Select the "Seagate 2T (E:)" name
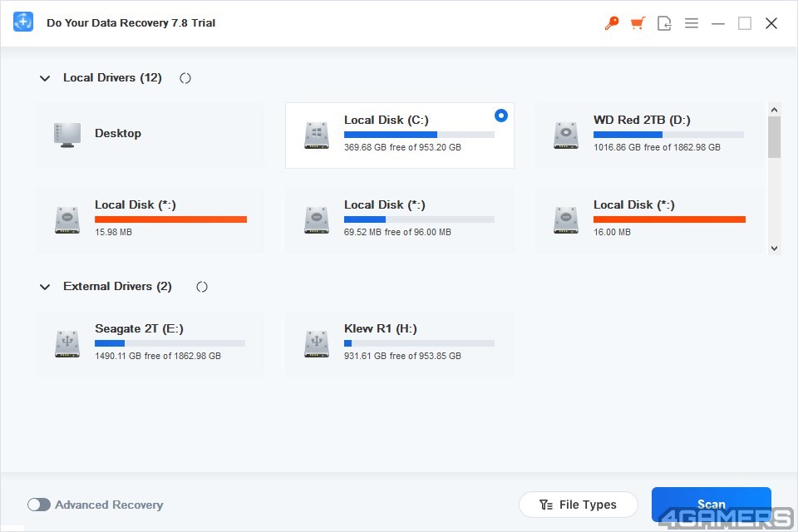This screenshot has width=798, height=532. 139,329
